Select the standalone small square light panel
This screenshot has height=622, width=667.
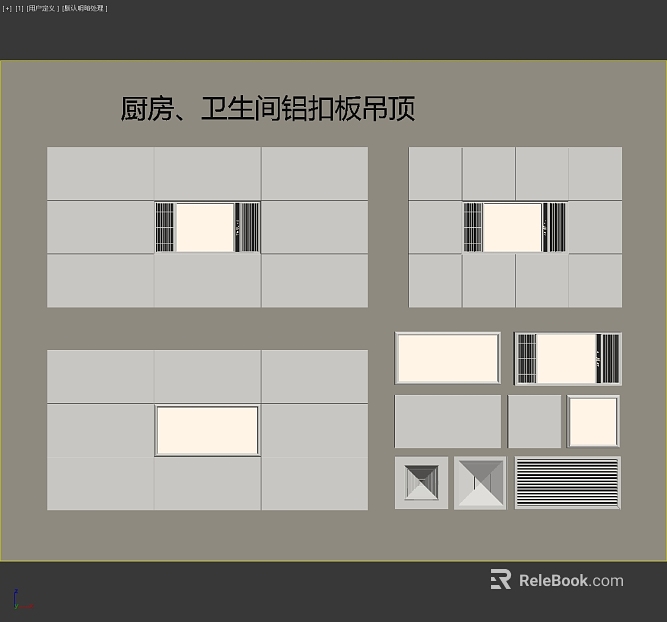point(593,421)
